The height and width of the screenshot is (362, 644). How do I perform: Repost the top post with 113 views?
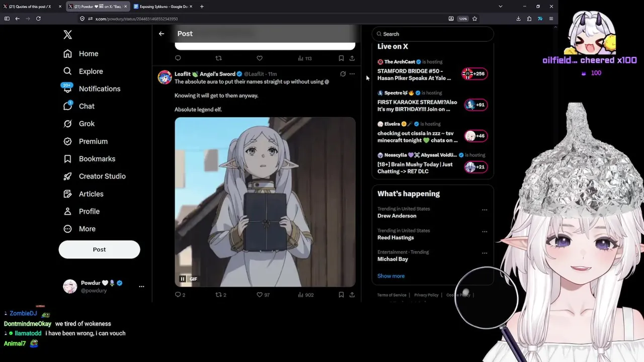pos(218,58)
